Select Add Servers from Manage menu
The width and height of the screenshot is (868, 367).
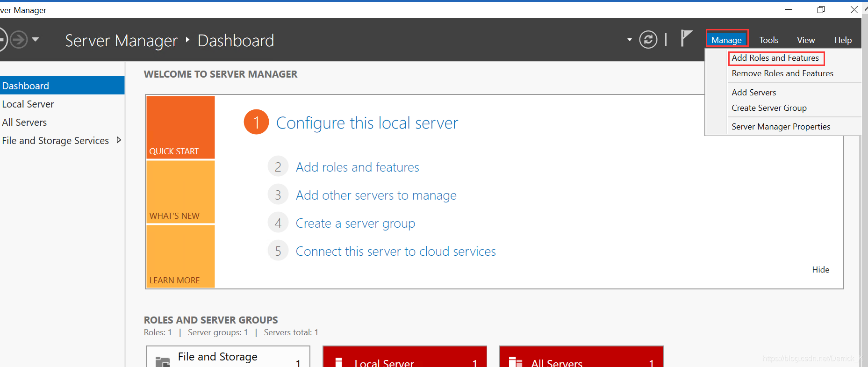(x=754, y=93)
